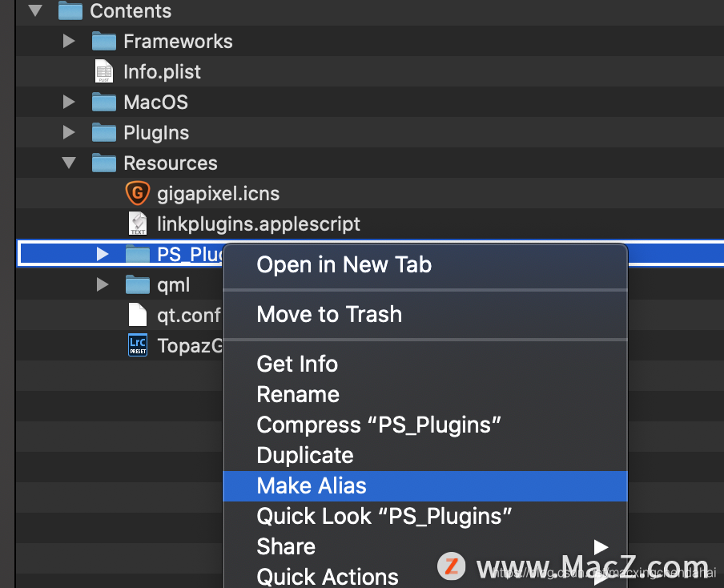The image size is (724, 588).
Task: Collapse the Resources folder triangle
Action: [x=69, y=163]
